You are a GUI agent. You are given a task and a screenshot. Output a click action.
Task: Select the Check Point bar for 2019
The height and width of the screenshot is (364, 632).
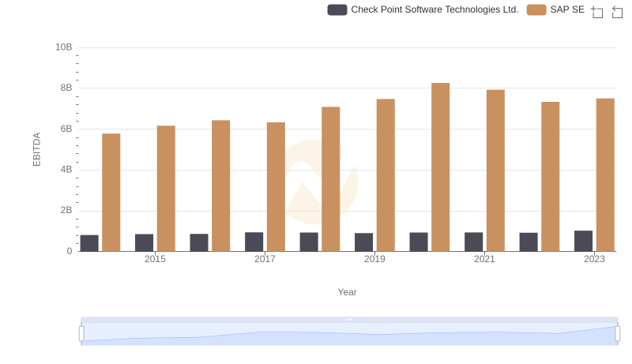click(364, 242)
